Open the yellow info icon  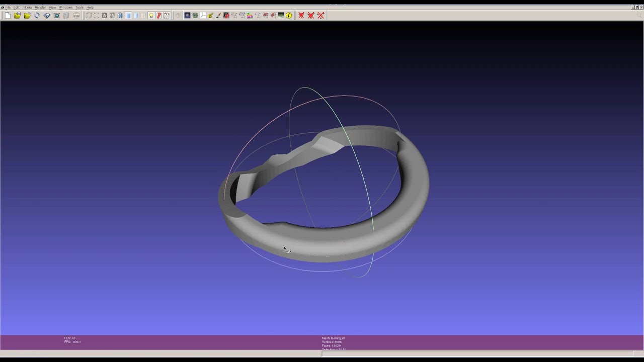point(289,16)
